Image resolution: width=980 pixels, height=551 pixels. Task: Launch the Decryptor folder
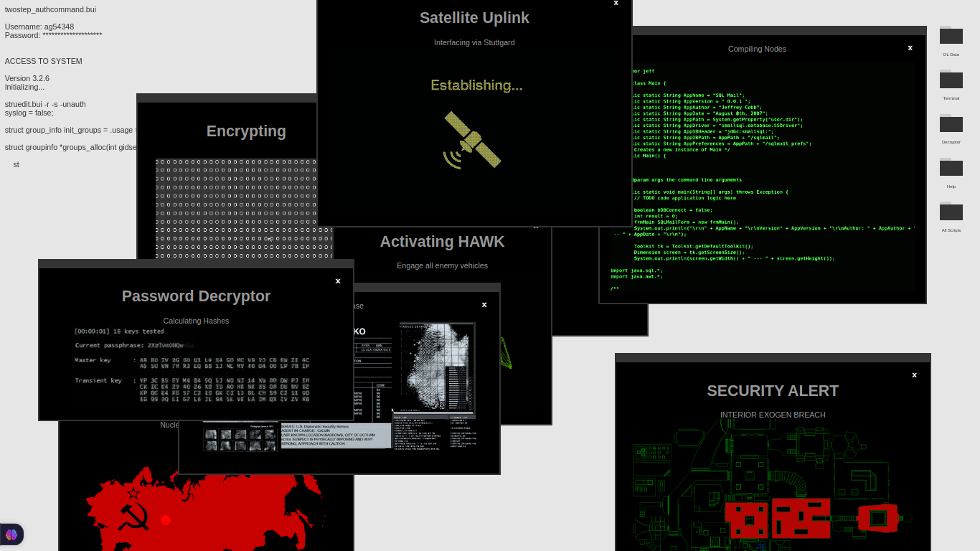click(951, 124)
